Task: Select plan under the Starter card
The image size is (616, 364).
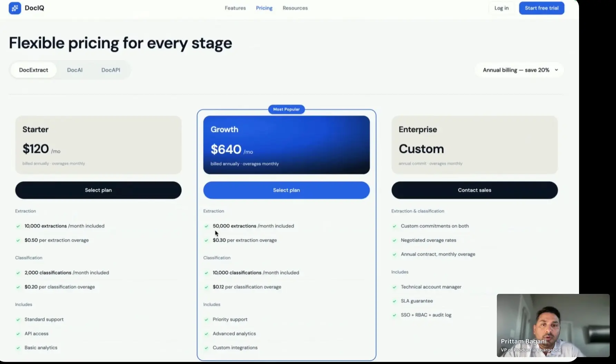Action: pos(98,190)
